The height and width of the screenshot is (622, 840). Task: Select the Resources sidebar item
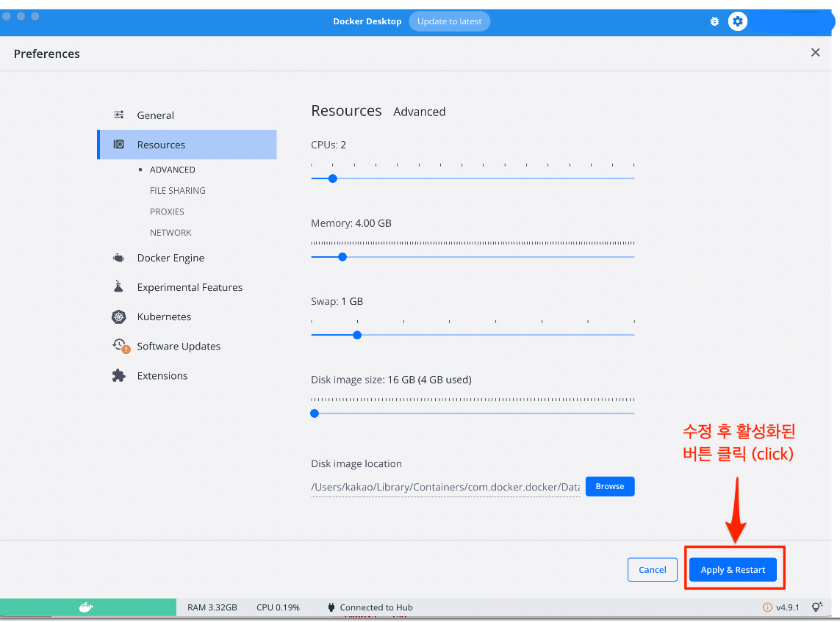(187, 145)
